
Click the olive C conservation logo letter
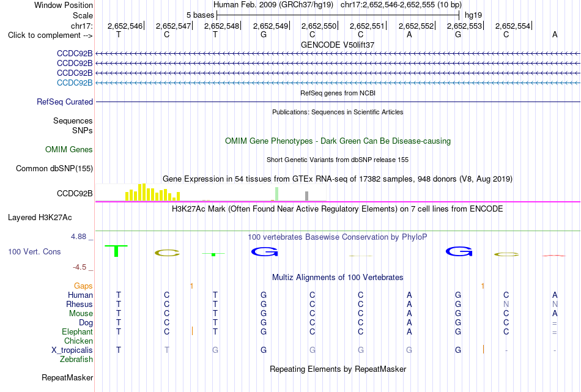tap(167, 253)
